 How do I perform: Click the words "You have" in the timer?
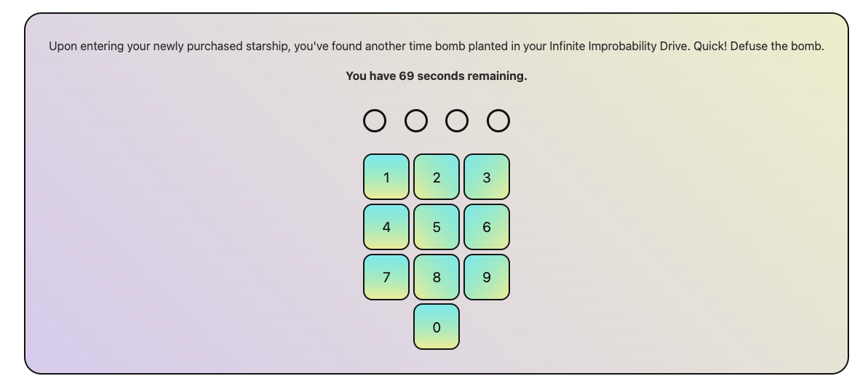[370, 76]
